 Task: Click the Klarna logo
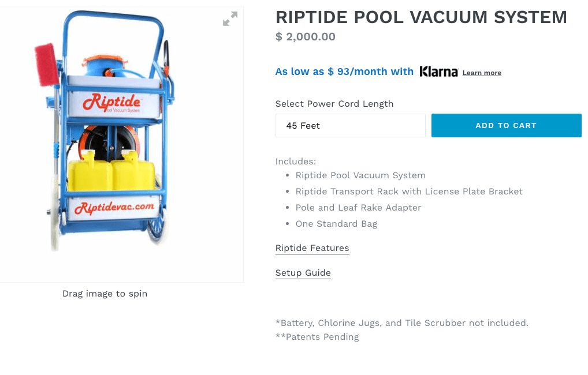[x=438, y=72]
